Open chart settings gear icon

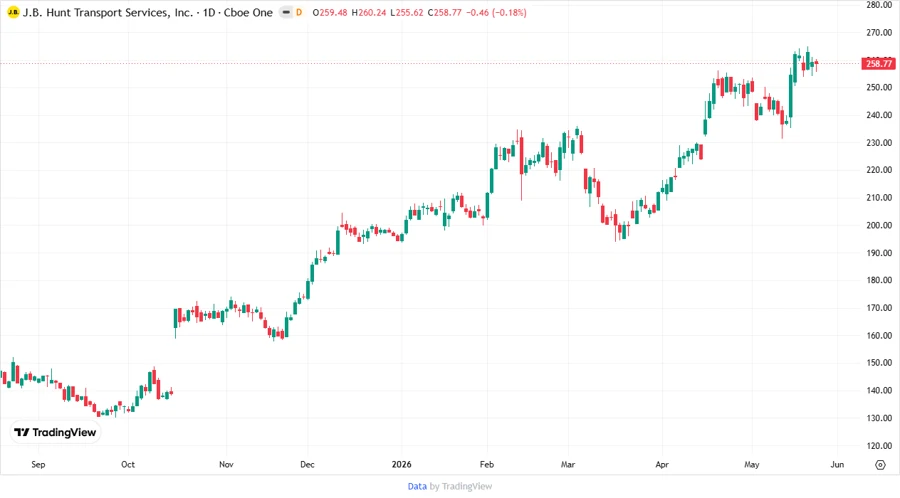(880, 465)
